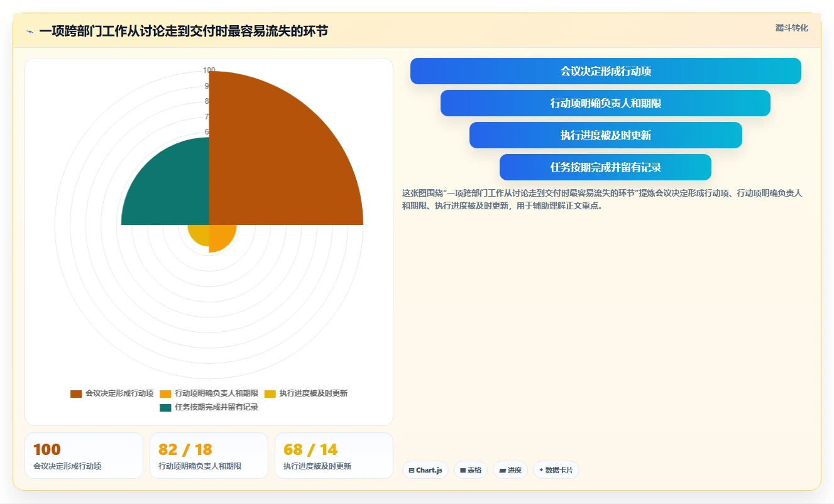Click the lightning icon beside the header title
834x504 pixels.
point(30,31)
